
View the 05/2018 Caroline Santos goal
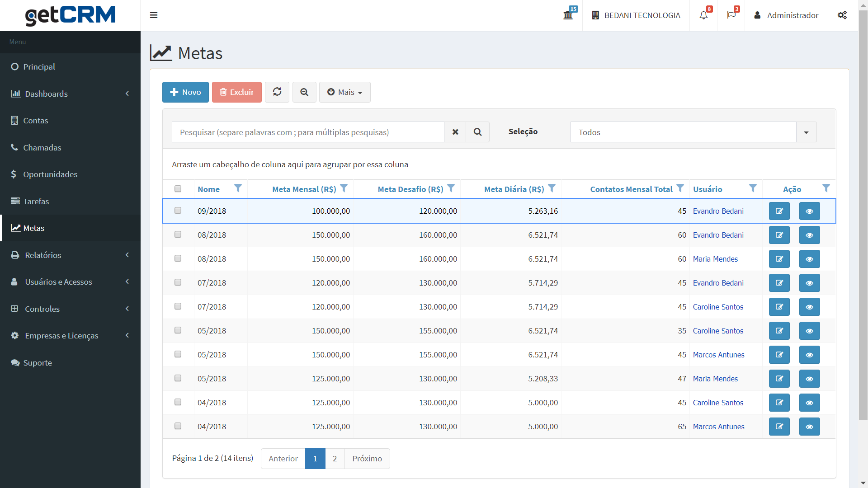click(810, 331)
